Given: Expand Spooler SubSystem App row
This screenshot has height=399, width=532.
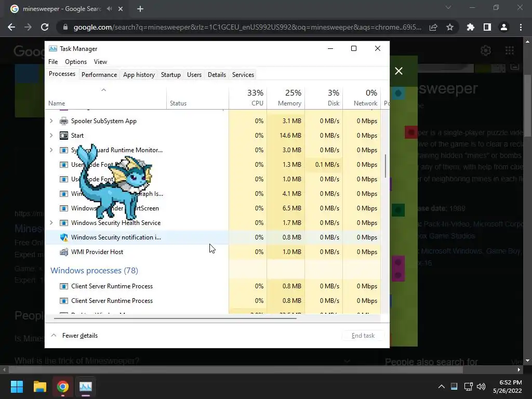Looking at the screenshot, I should point(51,121).
